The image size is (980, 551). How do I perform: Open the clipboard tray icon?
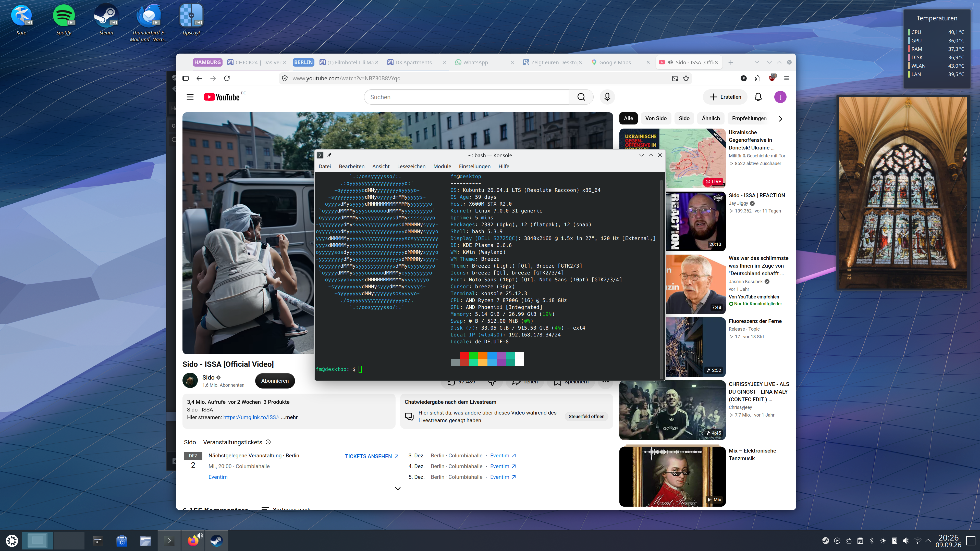tap(860, 541)
